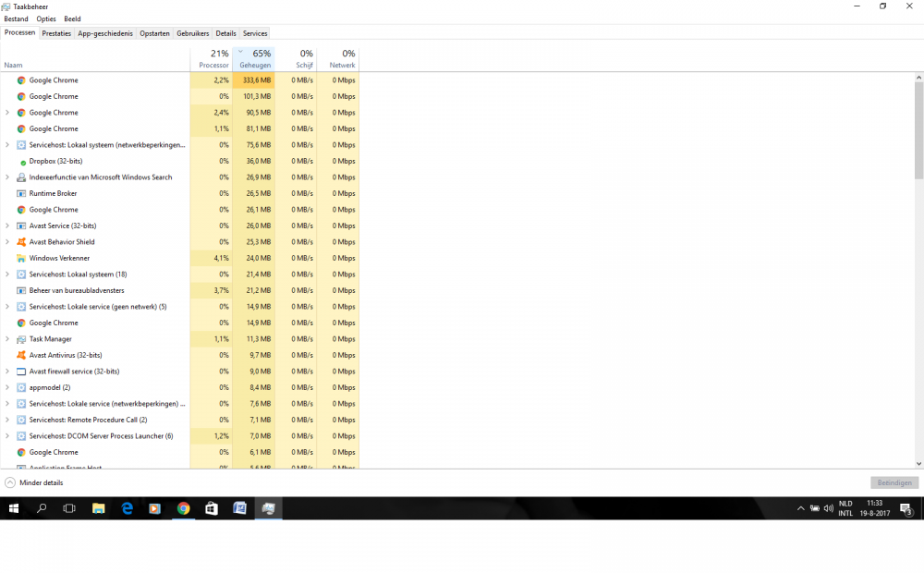Open the Opties menu
This screenshot has width=924, height=573.
tap(46, 18)
